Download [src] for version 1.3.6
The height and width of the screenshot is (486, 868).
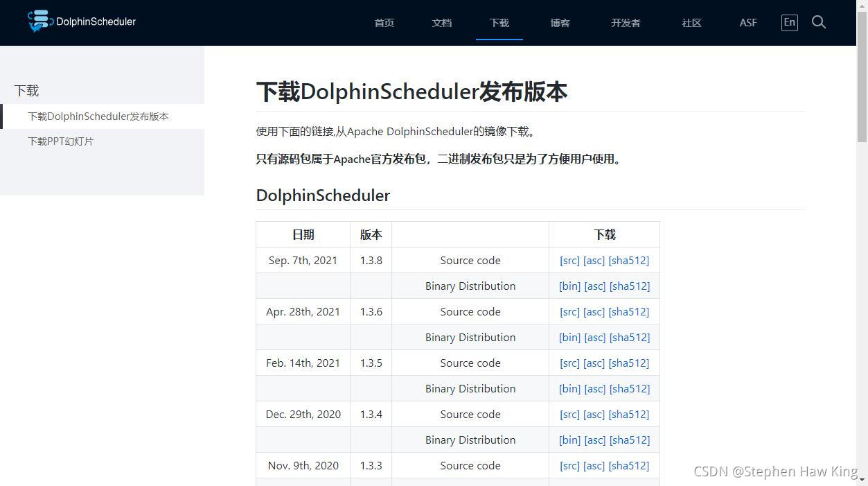(x=570, y=312)
